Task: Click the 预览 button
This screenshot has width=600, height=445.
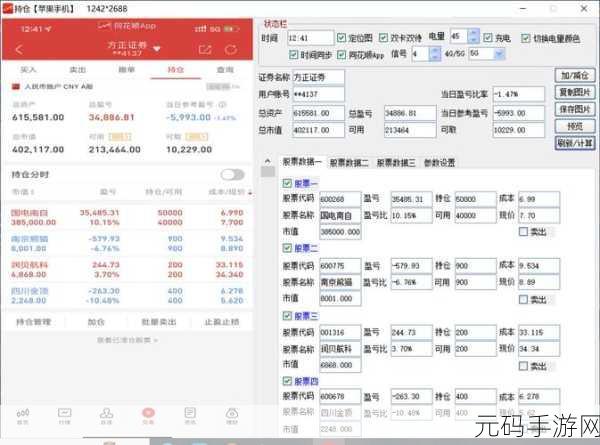Action: (x=574, y=126)
